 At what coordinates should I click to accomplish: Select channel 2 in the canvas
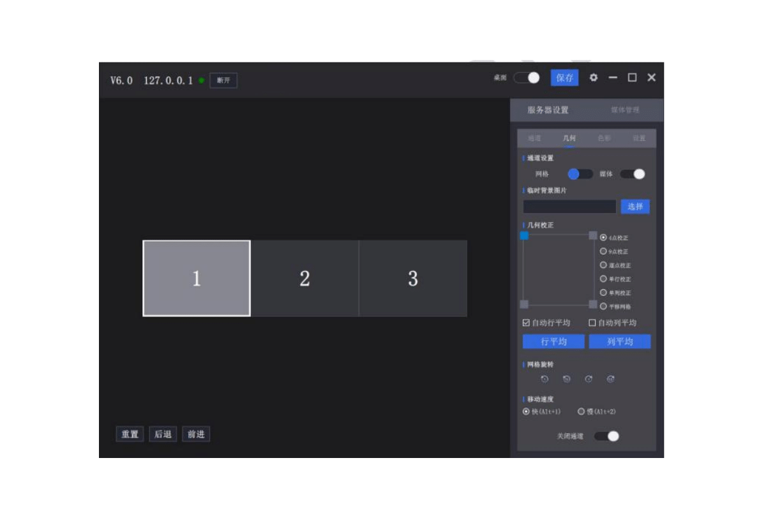tap(304, 278)
